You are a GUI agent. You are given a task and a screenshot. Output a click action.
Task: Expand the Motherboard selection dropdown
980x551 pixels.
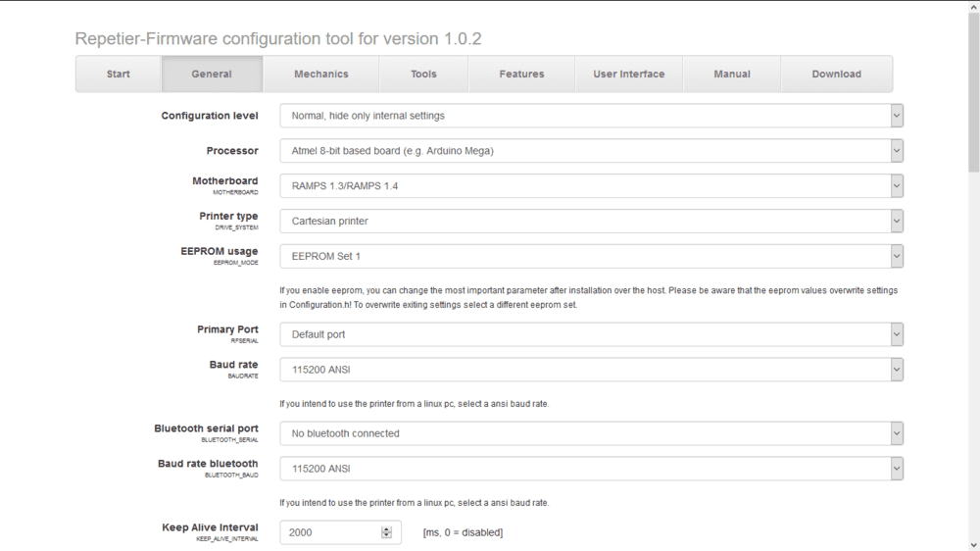591,185
